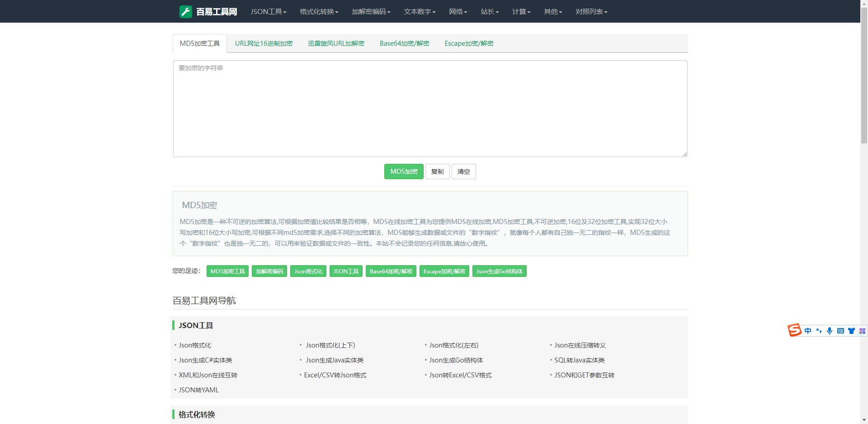
Task: Click the 百易工具网 wrench logo icon
Action: (x=186, y=12)
